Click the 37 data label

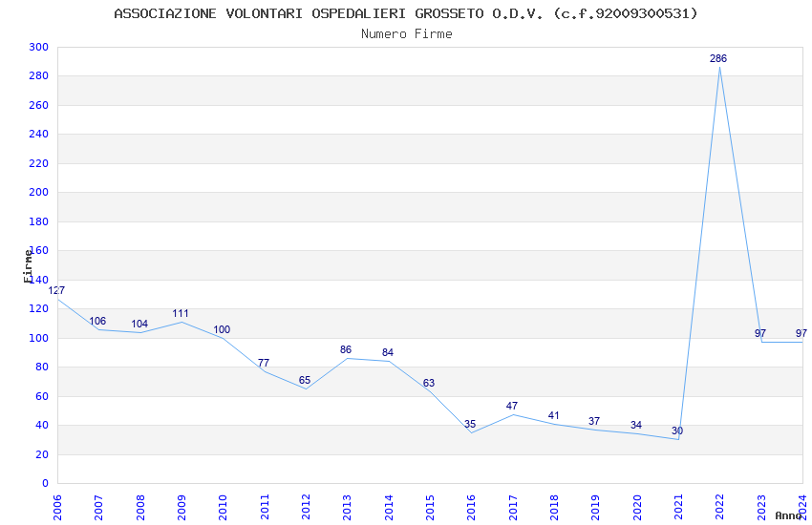pos(594,421)
